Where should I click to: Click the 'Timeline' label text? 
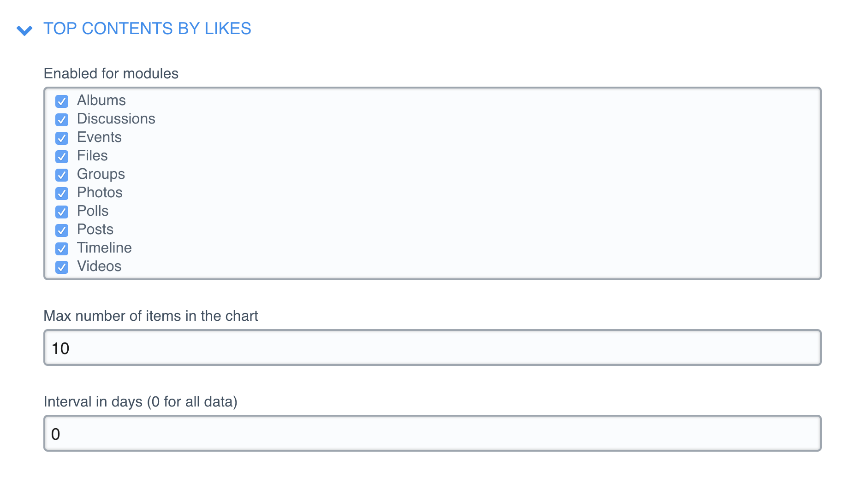[104, 248]
